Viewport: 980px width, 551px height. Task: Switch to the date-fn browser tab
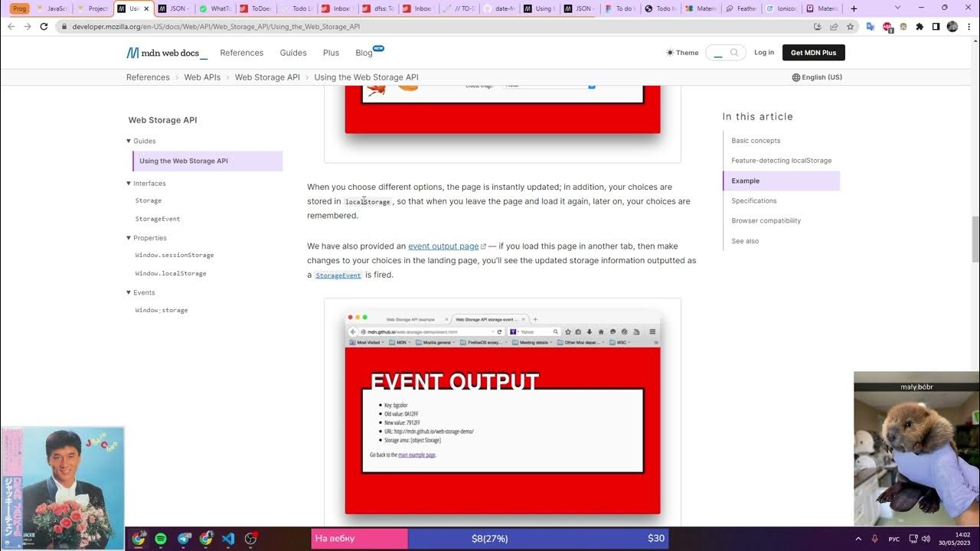coord(498,8)
